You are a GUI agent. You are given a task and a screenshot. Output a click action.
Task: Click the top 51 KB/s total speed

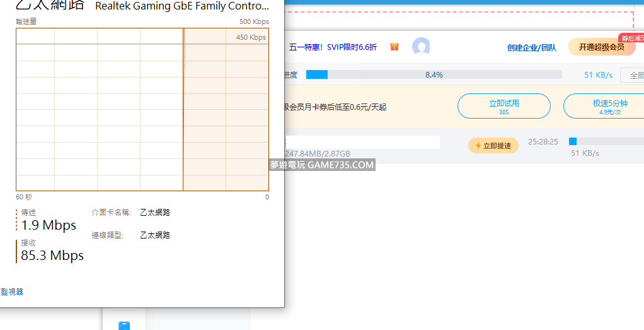[599, 75]
